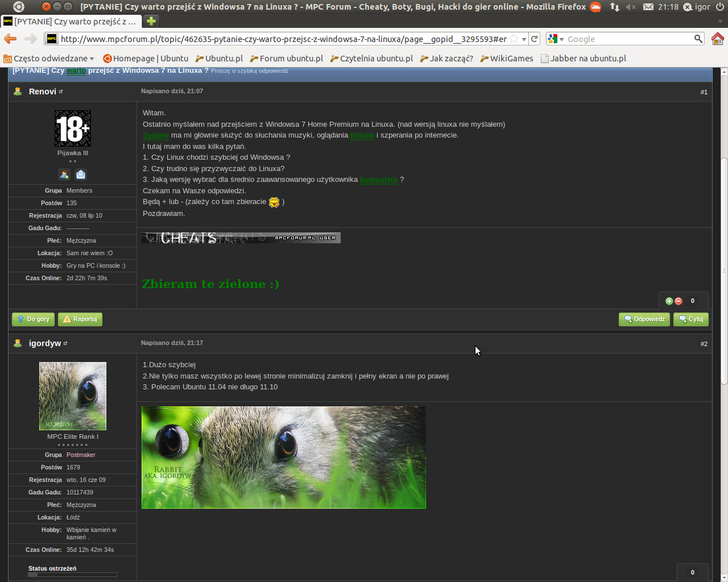Viewport: 728px width, 582px height.
Task: Expand Często odwiedzane bookmarks menu
Action: tap(49, 59)
